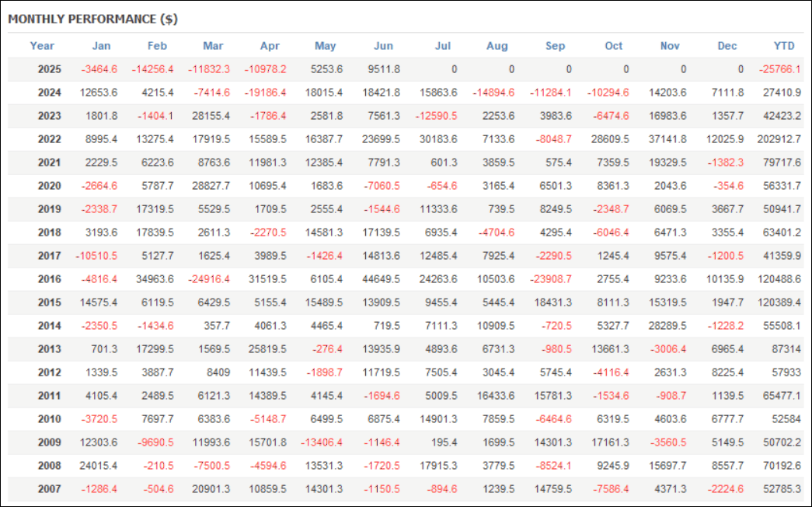Image resolution: width=812 pixels, height=507 pixels.
Task: Click 2013 YTD value 87314
Action: 786,349
